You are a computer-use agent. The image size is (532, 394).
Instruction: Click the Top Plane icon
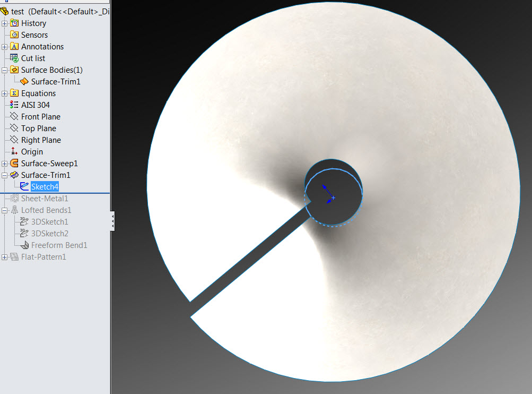click(x=14, y=128)
